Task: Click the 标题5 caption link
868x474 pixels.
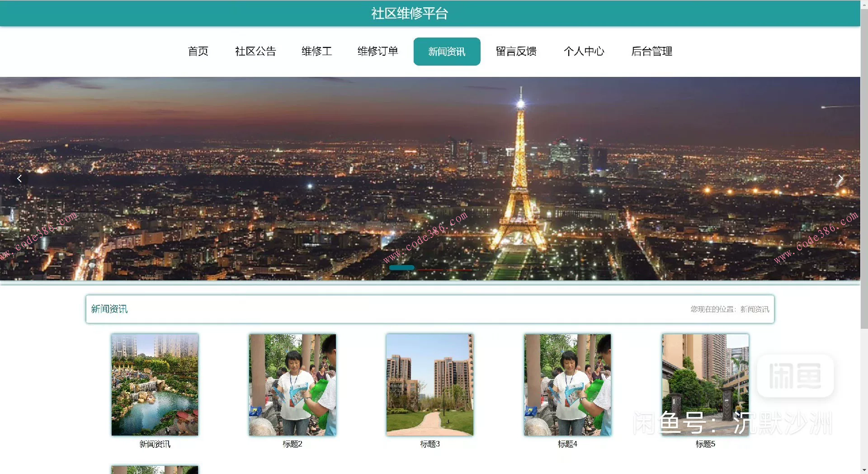Action: tap(705, 444)
